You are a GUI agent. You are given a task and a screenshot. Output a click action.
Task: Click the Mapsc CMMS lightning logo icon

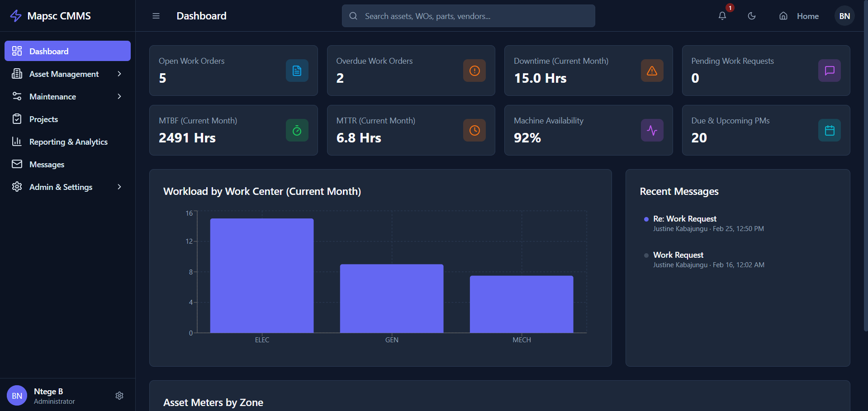[x=16, y=16]
